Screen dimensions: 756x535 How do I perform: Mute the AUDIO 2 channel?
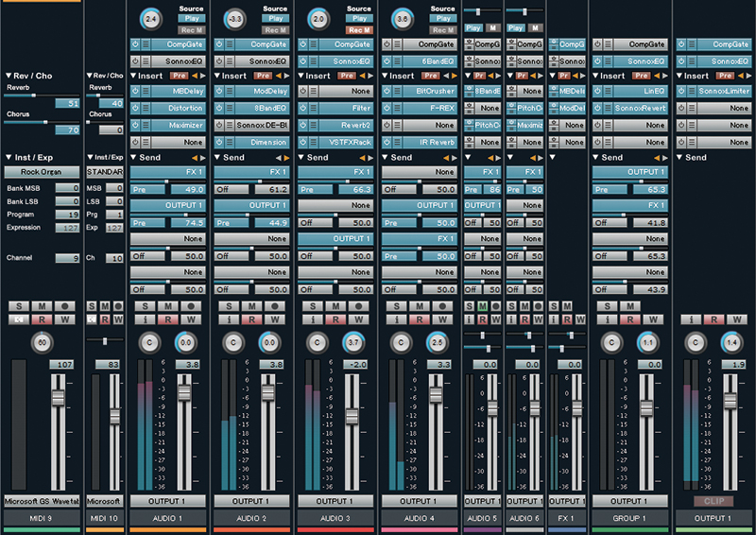(251, 306)
